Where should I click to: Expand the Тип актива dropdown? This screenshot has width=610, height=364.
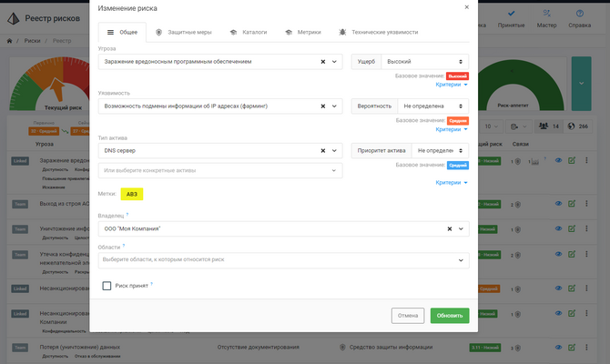(x=334, y=150)
